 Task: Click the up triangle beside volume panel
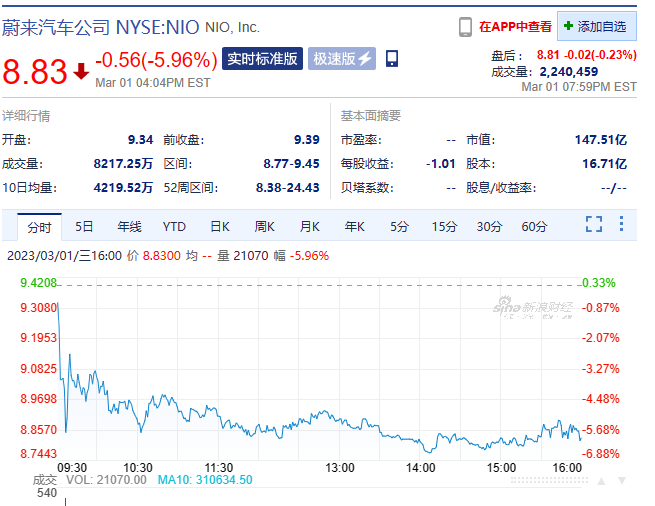(601, 481)
